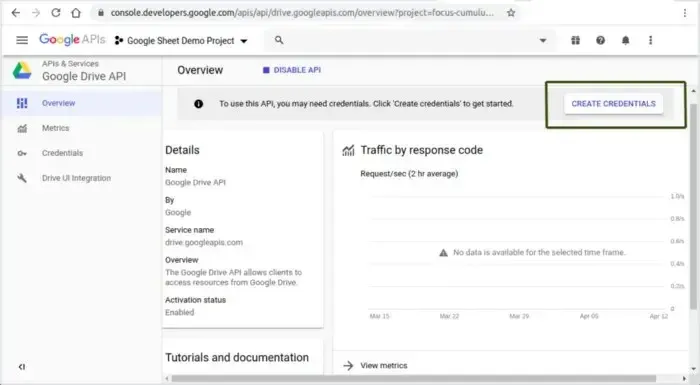Click the browser forward arrow
Screen dimensions: 700x385
tap(36, 13)
